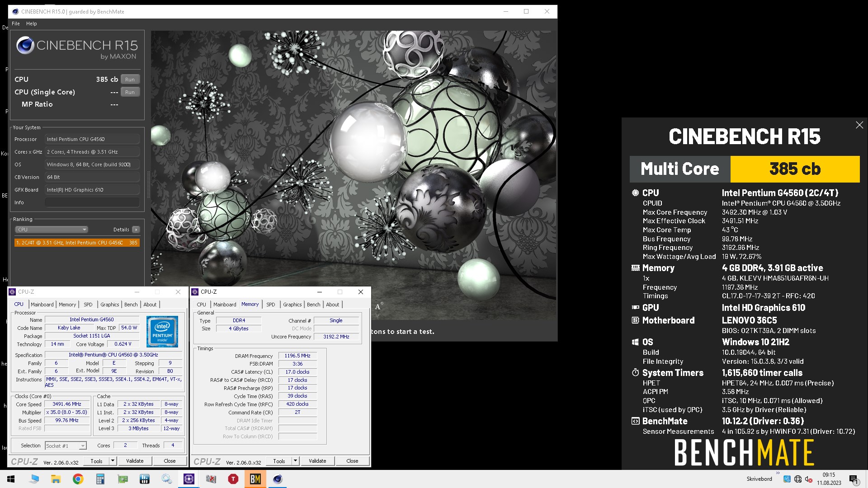Click the Cinebench side panel splitter handle

click(x=148, y=184)
